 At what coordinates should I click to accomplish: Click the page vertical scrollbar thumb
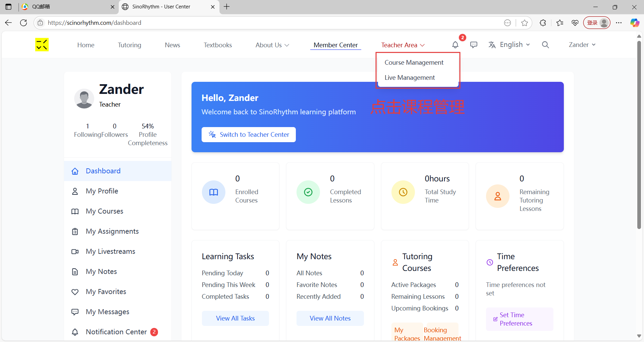[x=639, y=134]
